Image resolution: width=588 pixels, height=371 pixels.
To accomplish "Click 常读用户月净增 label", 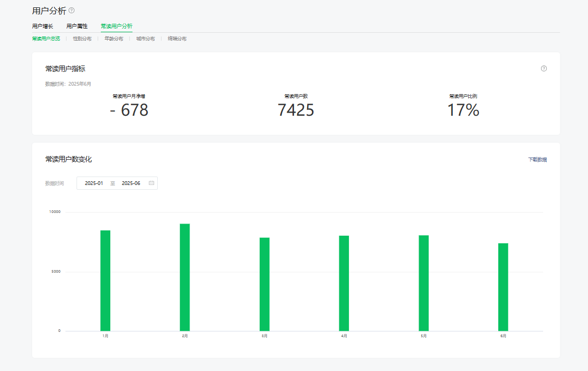I will click(x=129, y=96).
